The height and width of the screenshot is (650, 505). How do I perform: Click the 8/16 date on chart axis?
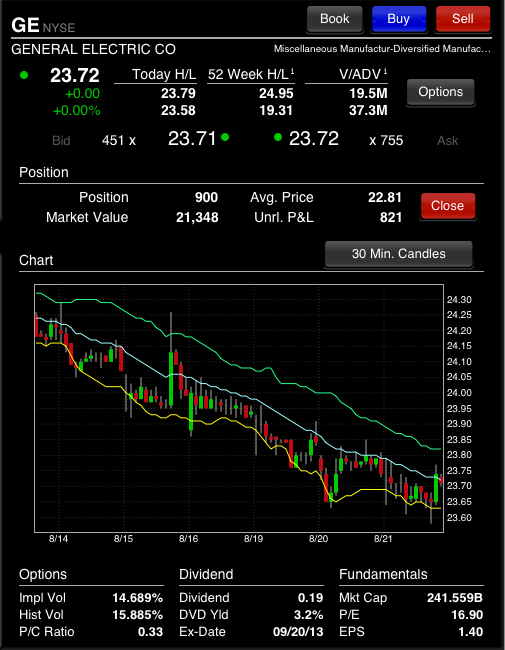[x=188, y=538]
